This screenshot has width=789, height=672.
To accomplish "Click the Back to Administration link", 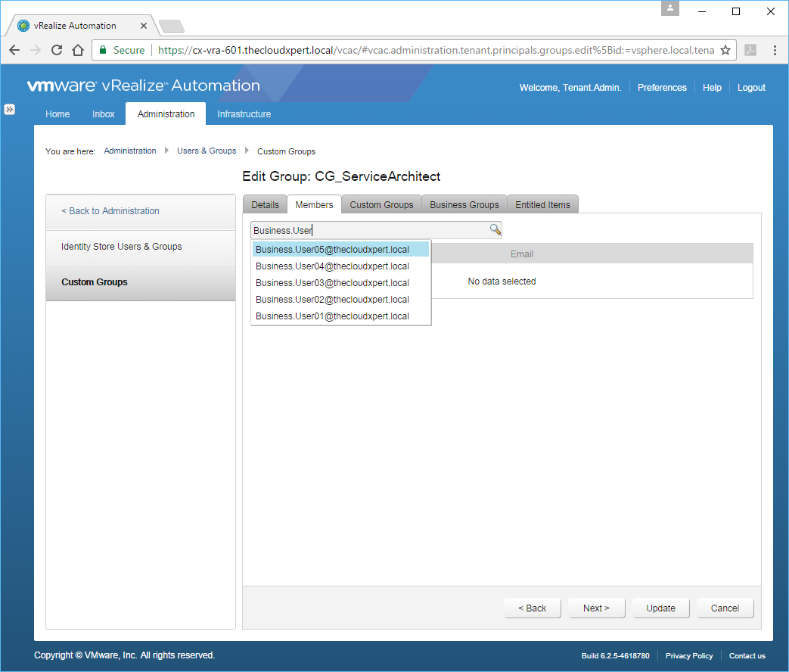I will click(x=110, y=211).
